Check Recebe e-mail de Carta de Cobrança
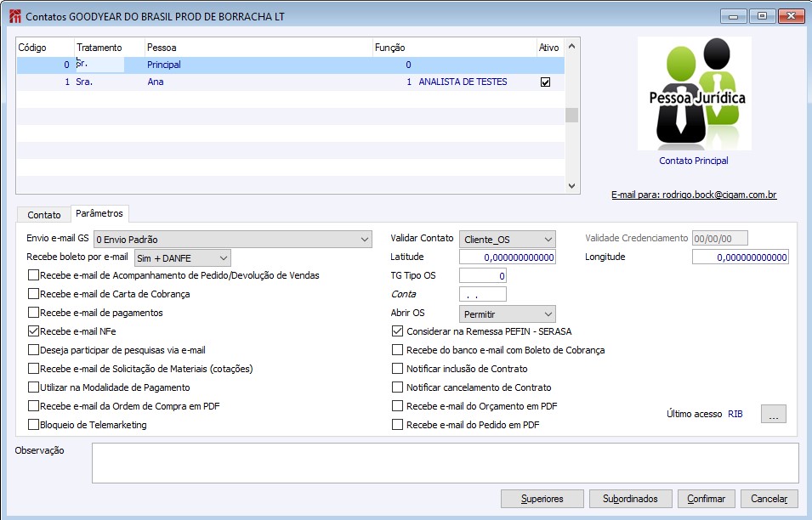812x520 pixels. tap(34, 294)
